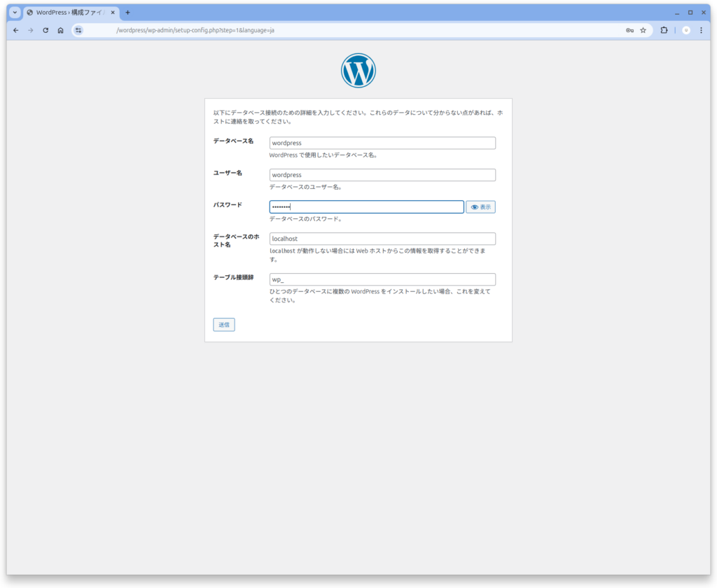Submit the form with 送信 button
Image resolution: width=717 pixels, height=588 pixels.
point(223,325)
